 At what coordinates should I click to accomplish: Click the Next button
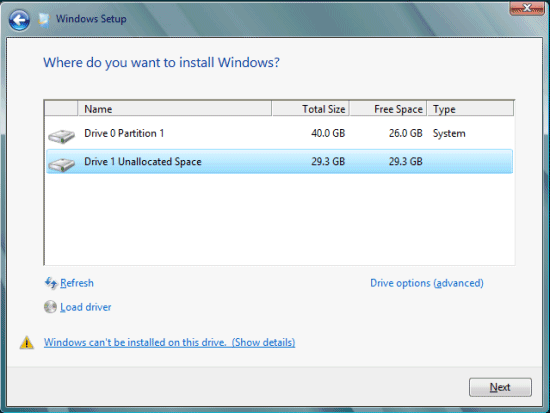tap(500, 387)
